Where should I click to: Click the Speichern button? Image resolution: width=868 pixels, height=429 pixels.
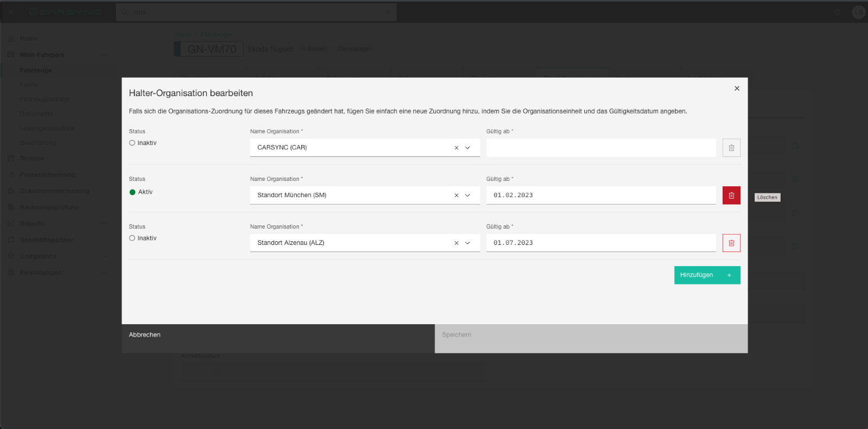pyautogui.click(x=591, y=338)
